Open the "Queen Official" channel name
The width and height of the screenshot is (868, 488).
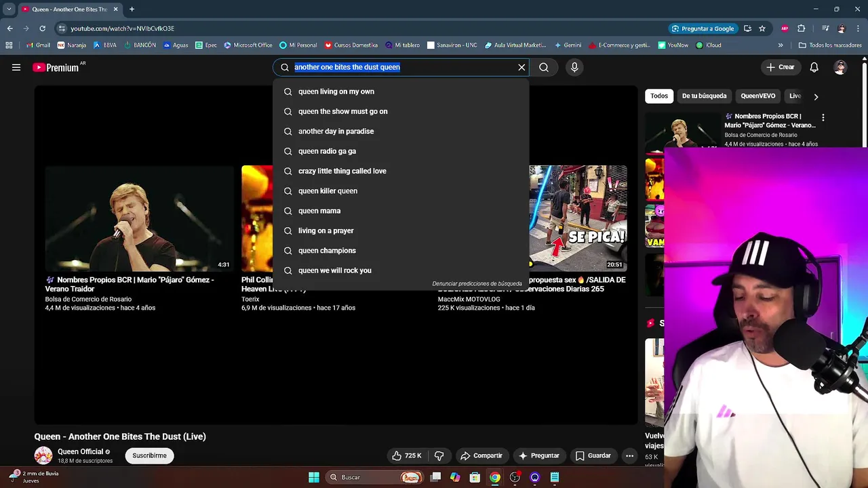pyautogui.click(x=80, y=451)
